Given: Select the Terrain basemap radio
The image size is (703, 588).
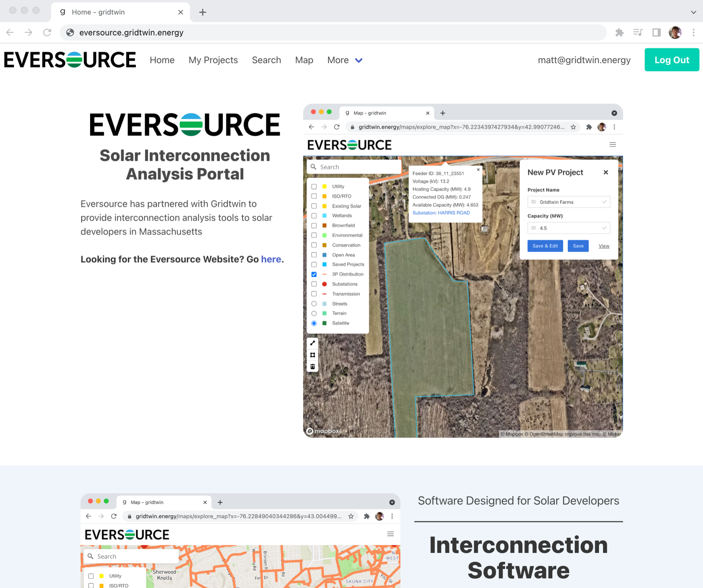Looking at the screenshot, I should tap(314, 314).
